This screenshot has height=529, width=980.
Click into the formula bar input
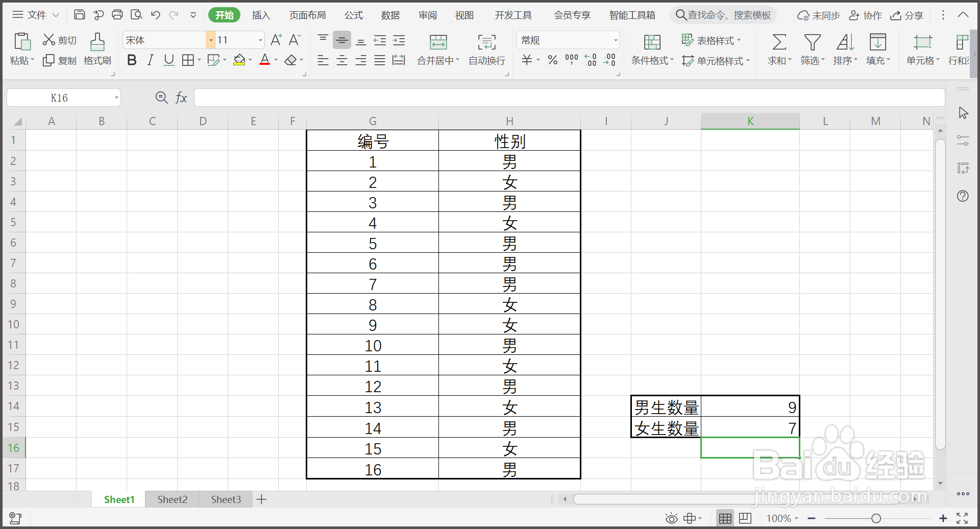(x=569, y=98)
